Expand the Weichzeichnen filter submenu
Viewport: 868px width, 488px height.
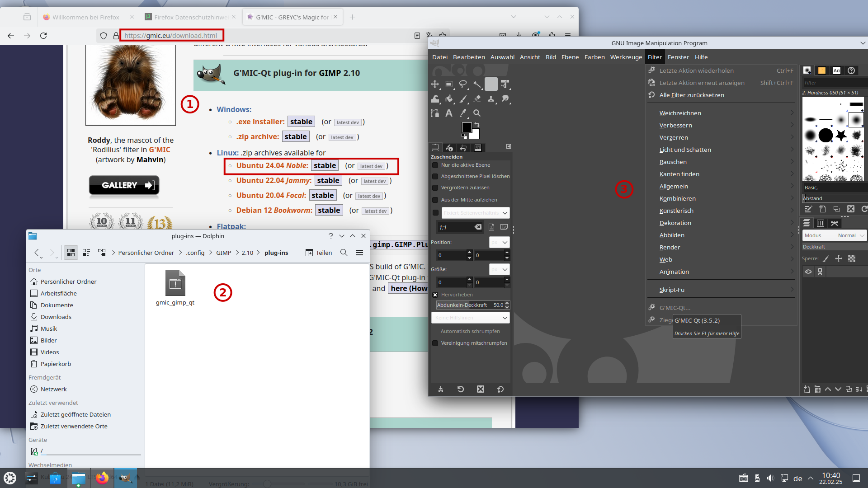click(680, 113)
